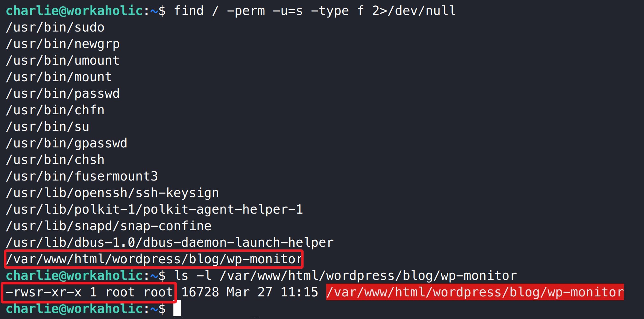Click the cursor block at the final prompt
644x319 pixels.
click(x=177, y=308)
